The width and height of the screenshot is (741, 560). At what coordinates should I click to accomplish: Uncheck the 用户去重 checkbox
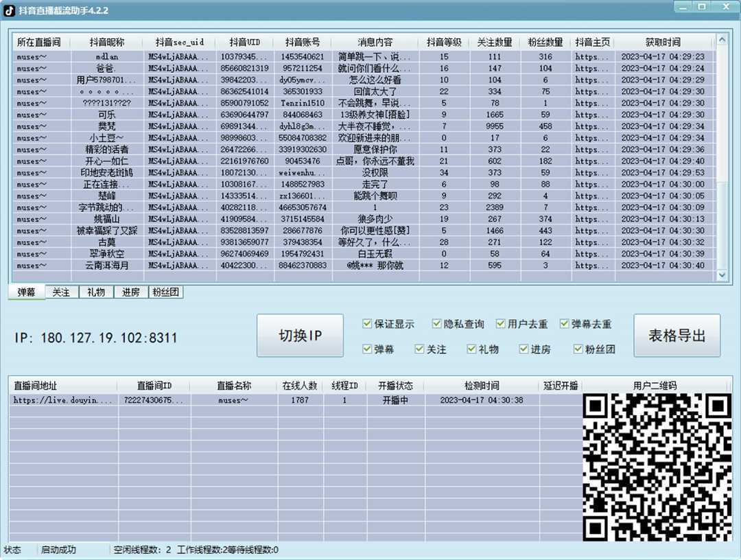501,323
